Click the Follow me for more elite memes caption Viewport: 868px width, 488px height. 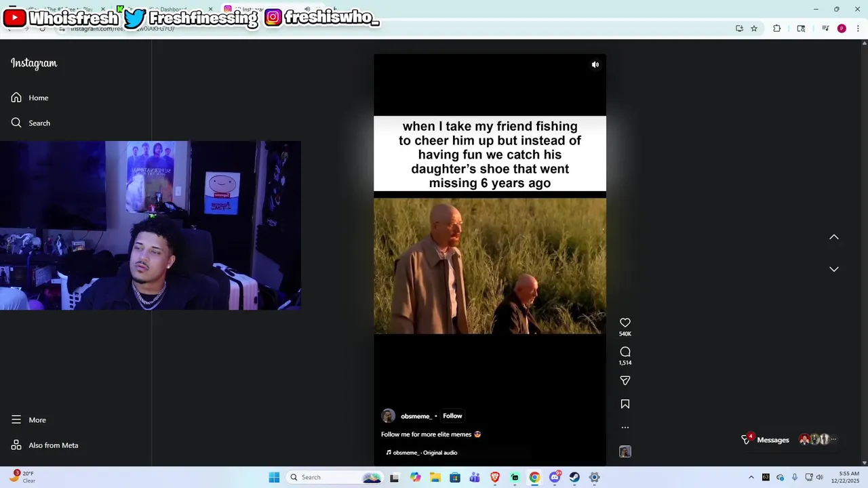[x=431, y=434]
